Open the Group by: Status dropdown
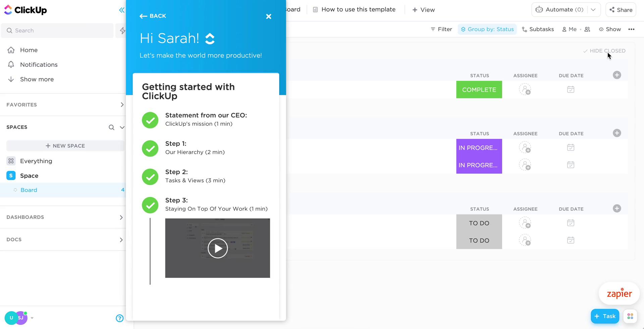Image resolution: width=644 pixels, height=329 pixels. pos(487,29)
